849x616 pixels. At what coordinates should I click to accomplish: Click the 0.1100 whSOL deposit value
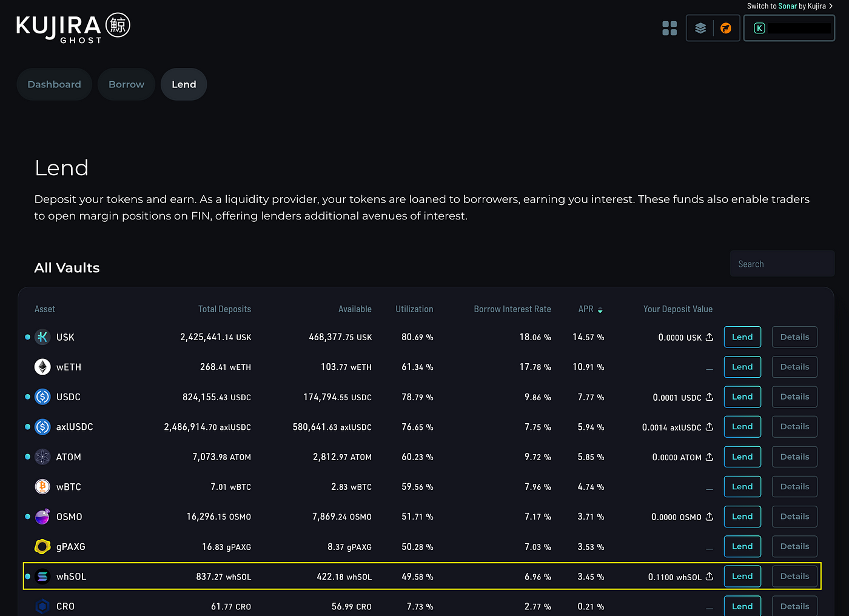click(x=674, y=577)
